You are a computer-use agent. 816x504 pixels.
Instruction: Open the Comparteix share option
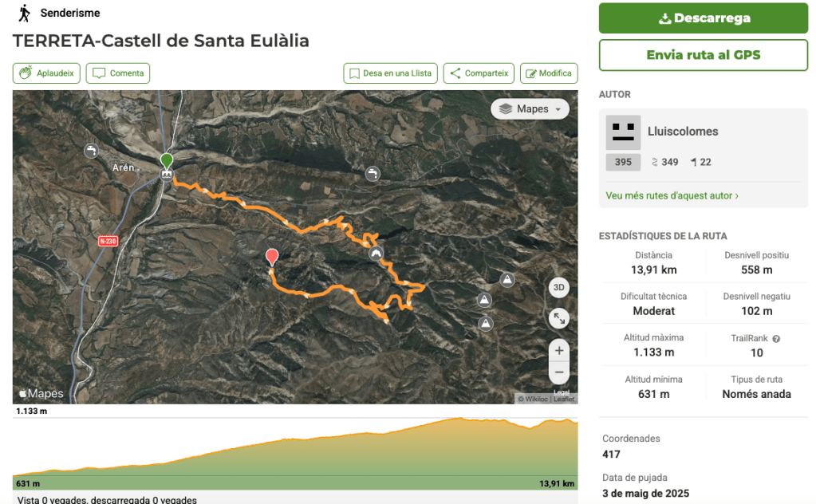pyautogui.click(x=479, y=73)
